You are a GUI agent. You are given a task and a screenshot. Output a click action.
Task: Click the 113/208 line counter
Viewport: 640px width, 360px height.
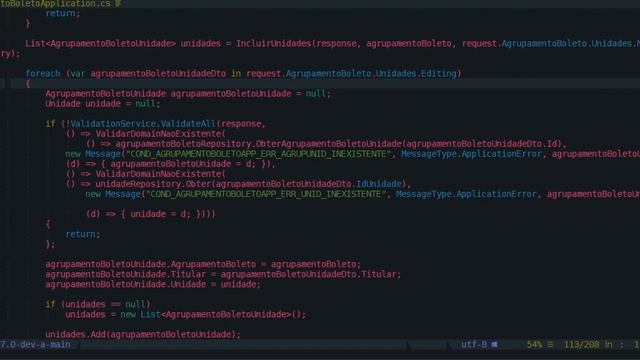tap(582, 345)
